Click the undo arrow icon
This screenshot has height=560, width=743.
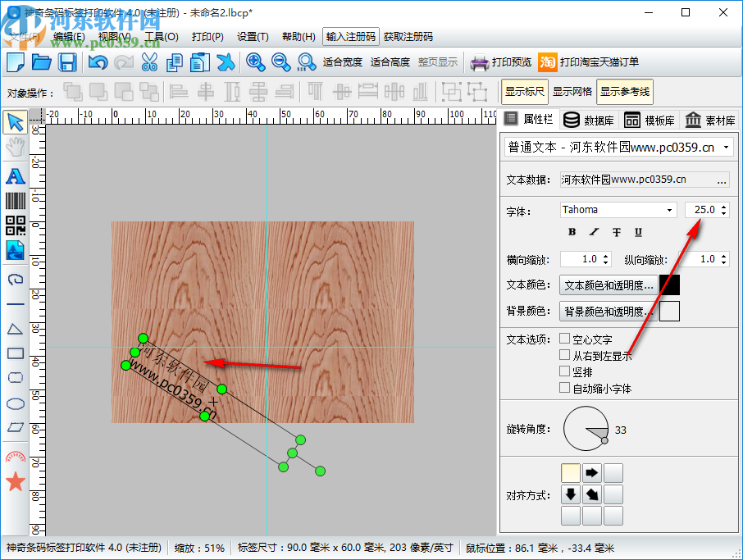98,62
